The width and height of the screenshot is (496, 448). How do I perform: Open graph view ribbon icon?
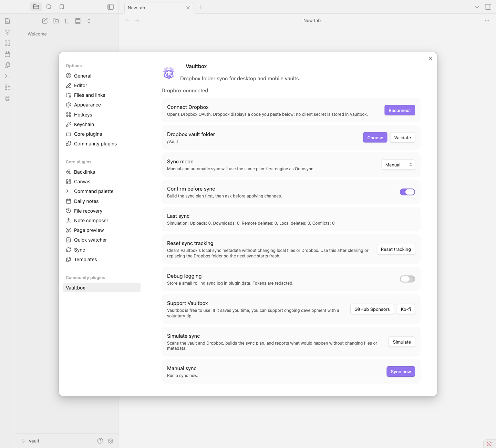point(8,32)
